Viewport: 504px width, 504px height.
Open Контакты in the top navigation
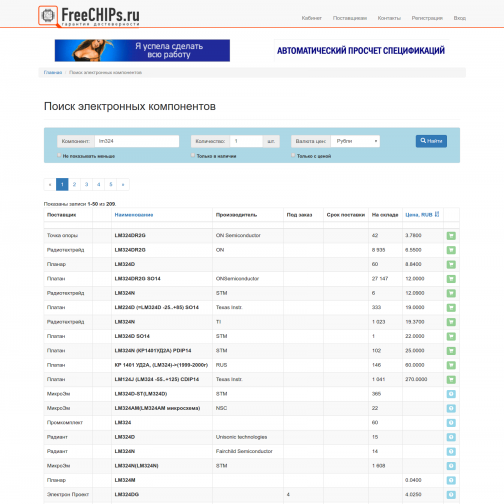pos(389,18)
